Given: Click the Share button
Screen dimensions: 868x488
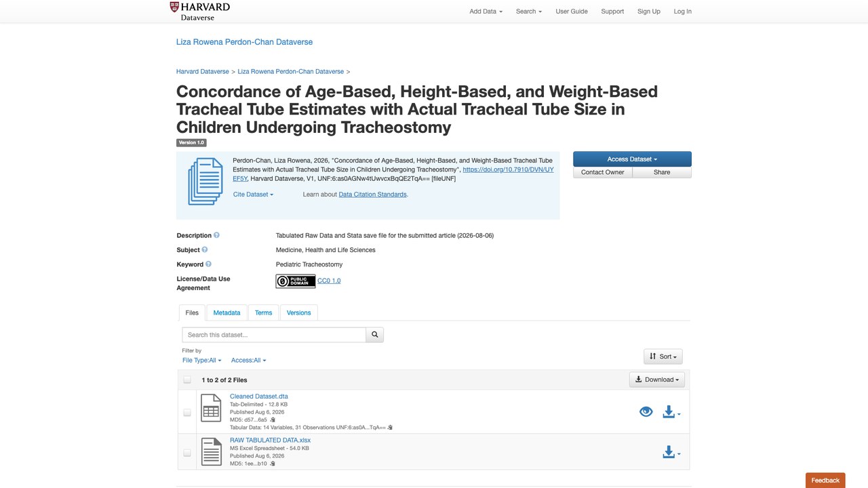Looking at the screenshot, I should (x=662, y=172).
